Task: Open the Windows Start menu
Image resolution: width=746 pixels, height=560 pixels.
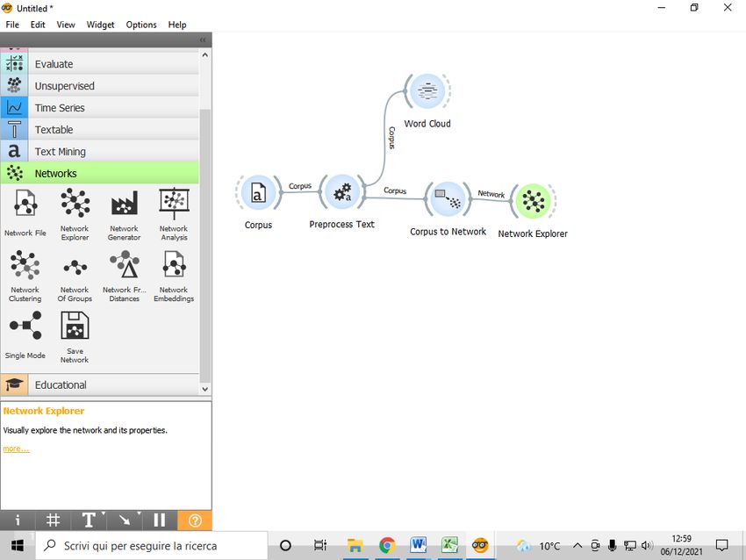Action: [18, 546]
